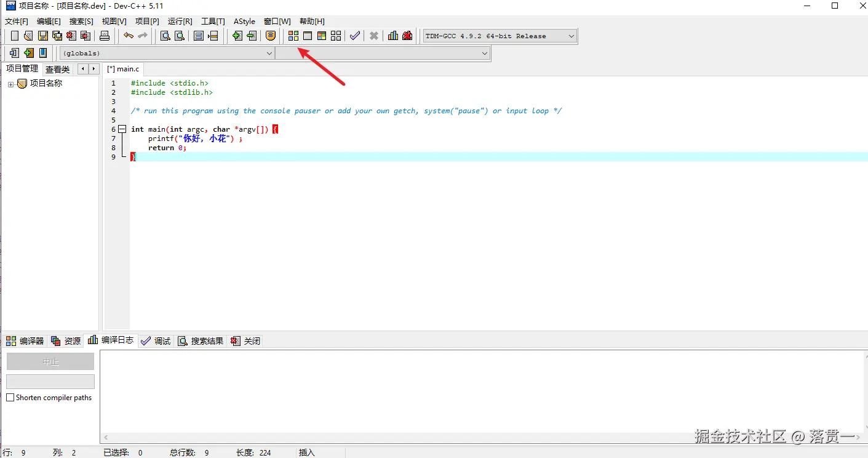The width and height of the screenshot is (868, 458).
Task: Collapse the main function fold at line 6
Action: click(122, 129)
